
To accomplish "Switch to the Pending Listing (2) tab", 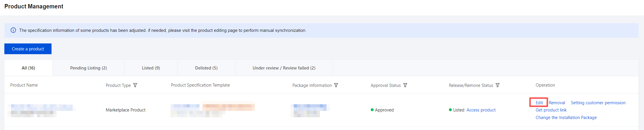I will (x=88, y=68).
